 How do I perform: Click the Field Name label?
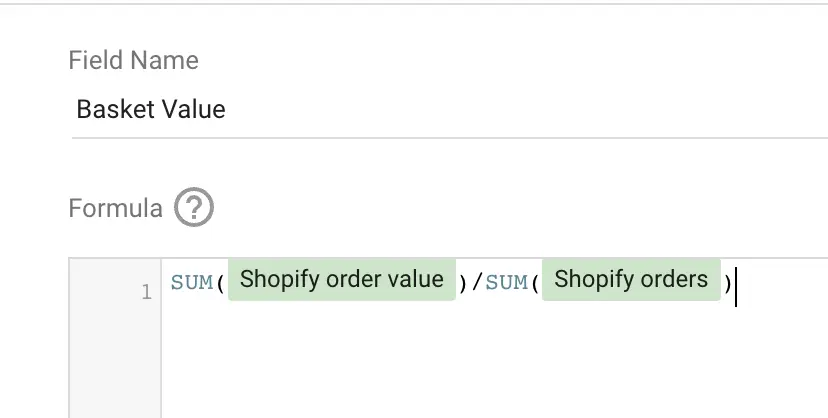134,60
